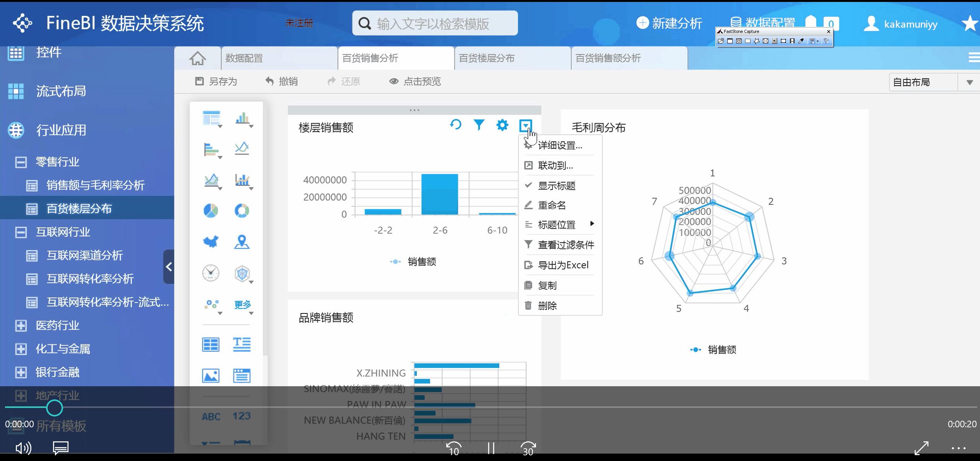Switch to the 百货楼层分布 tab

click(x=487, y=58)
